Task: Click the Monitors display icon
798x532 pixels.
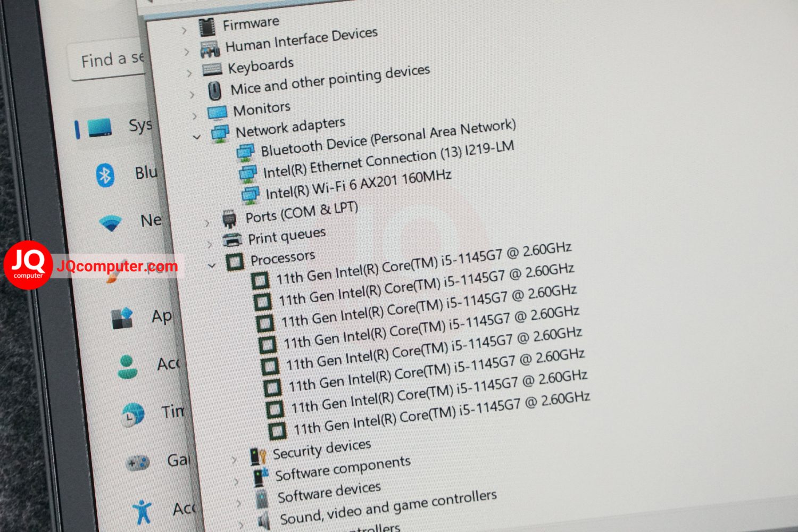Action: (x=217, y=112)
